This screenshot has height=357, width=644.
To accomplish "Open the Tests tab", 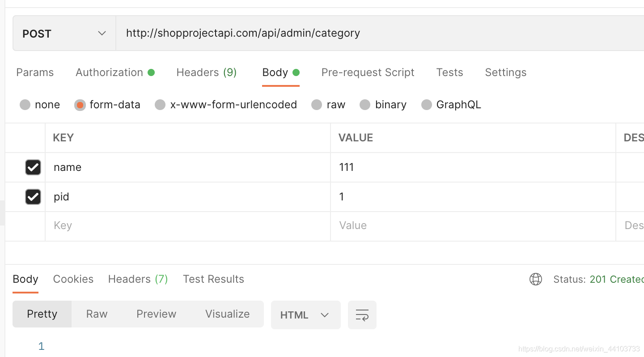I will pos(449,72).
